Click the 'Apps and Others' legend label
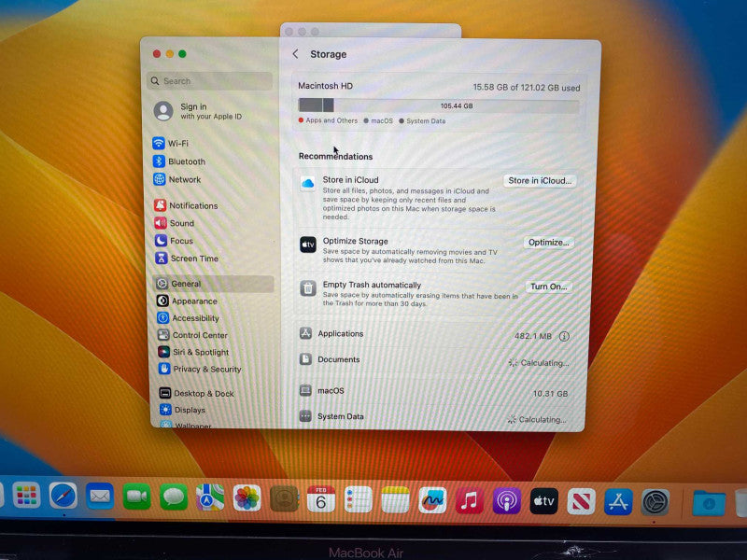Screen dimensions: 747x560 pyautogui.click(x=331, y=120)
